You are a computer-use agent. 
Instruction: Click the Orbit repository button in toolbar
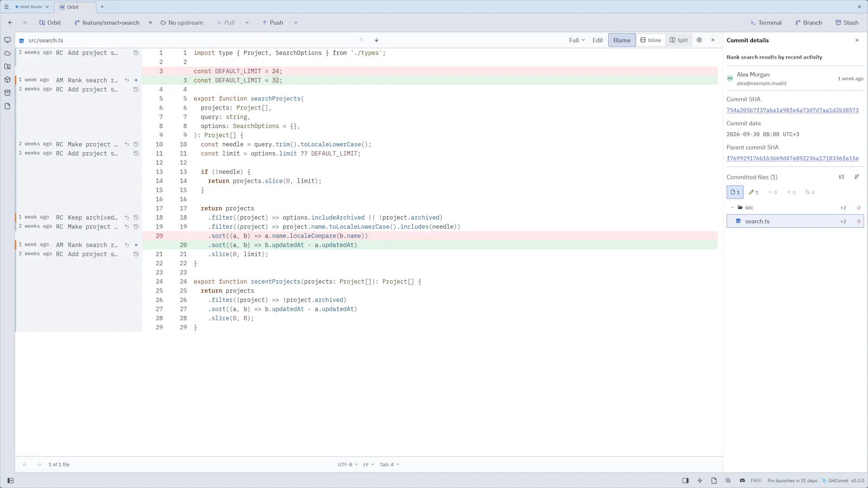(x=50, y=23)
